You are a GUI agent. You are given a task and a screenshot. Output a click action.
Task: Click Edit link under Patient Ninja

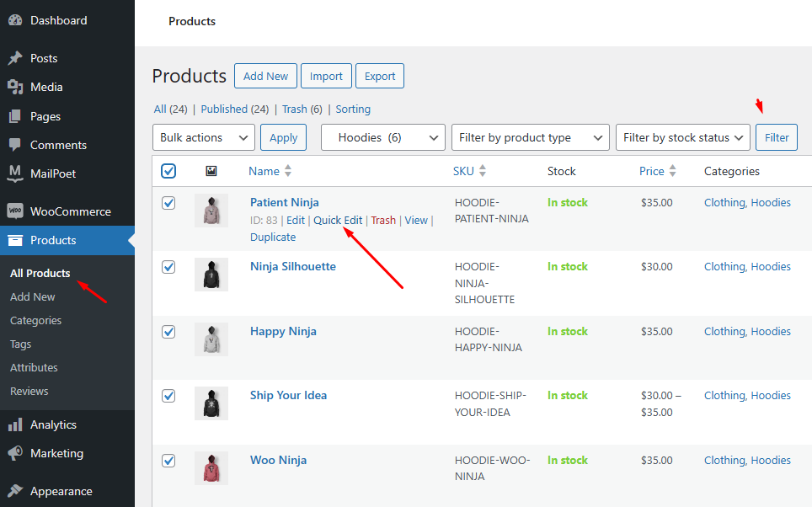coord(296,220)
